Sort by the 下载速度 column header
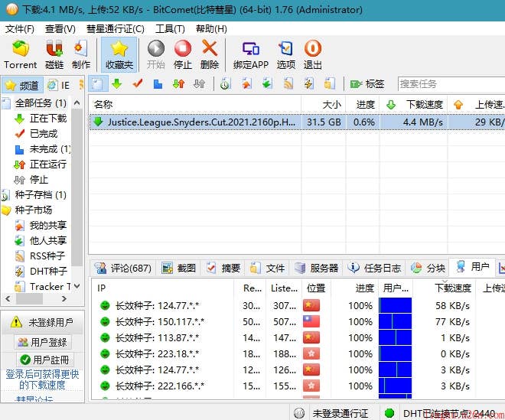Screen dimensions: 505x420 point(424,104)
